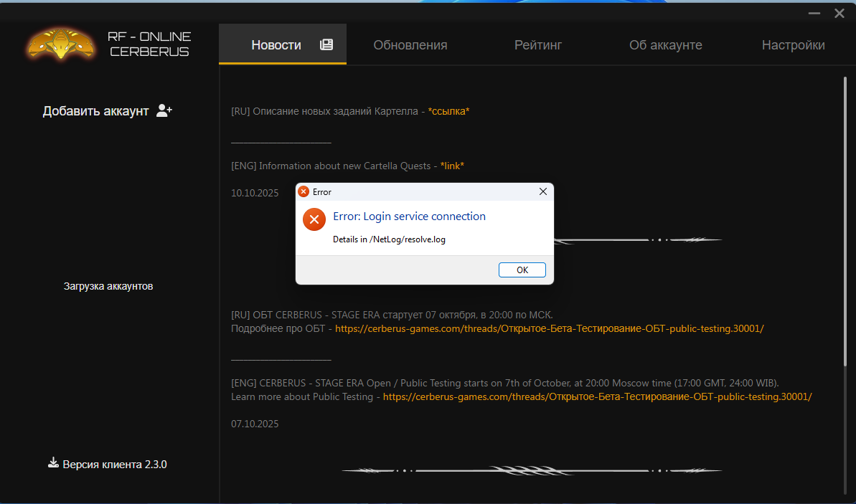Close the launcher window

pos(839,14)
